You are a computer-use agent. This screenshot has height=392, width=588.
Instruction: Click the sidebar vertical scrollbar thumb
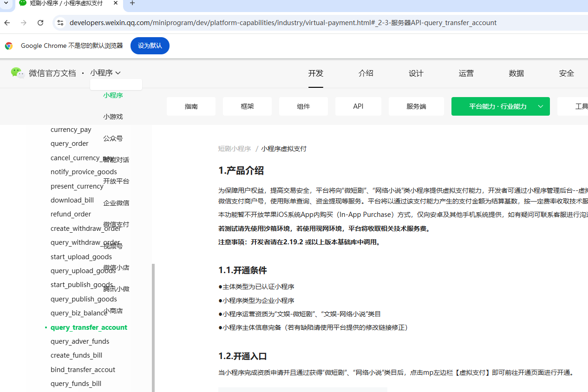(x=153, y=328)
